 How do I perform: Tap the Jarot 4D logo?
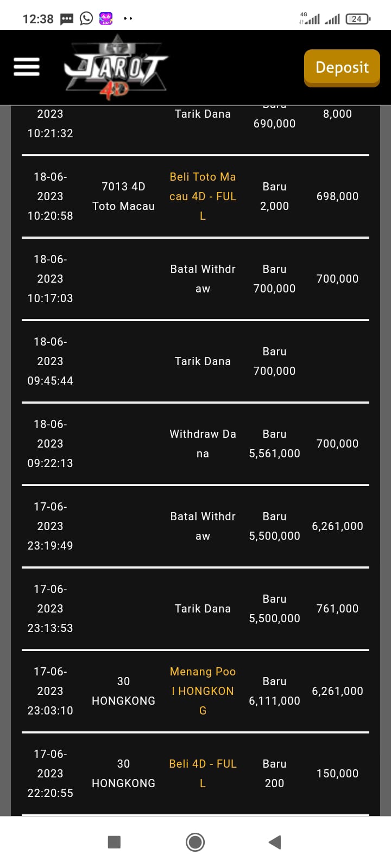(x=116, y=68)
